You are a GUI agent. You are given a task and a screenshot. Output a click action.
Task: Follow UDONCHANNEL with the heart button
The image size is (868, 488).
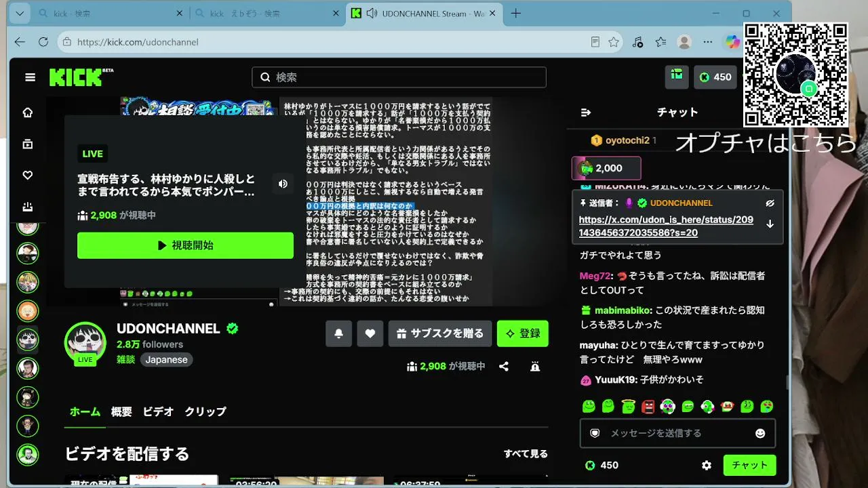(x=370, y=333)
